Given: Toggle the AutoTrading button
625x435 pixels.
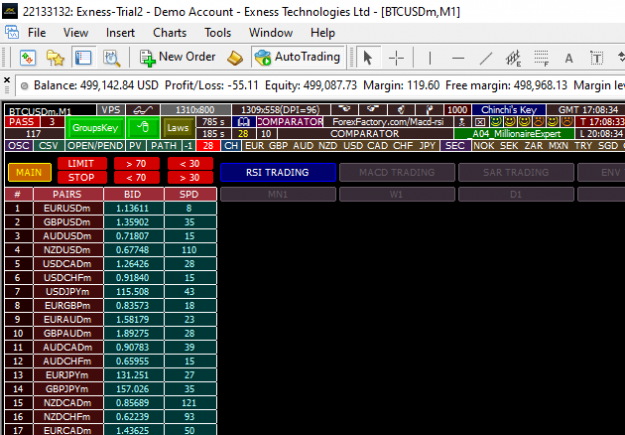Looking at the screenshot, I should click(x=297, y=58).
